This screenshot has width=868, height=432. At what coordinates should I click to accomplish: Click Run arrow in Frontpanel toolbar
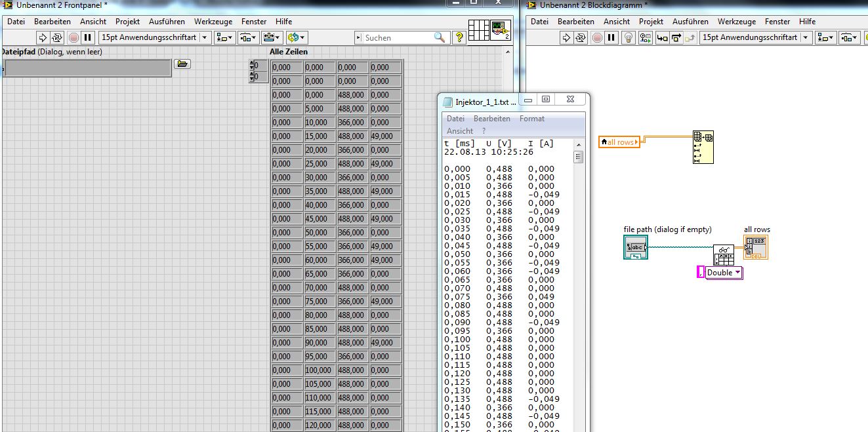[x=43, y=38]
